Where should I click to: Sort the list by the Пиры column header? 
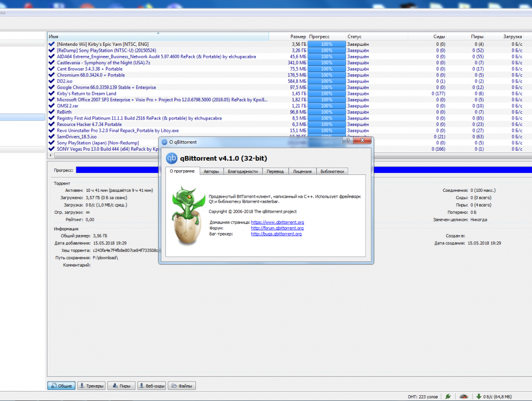pyautogui.click(x=466, y=36)
